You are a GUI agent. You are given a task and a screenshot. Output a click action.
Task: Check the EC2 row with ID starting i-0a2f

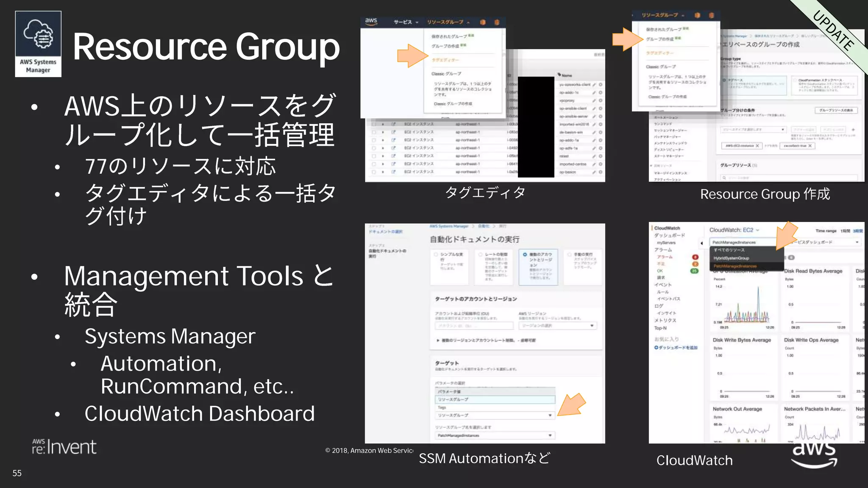pos(374,172)
